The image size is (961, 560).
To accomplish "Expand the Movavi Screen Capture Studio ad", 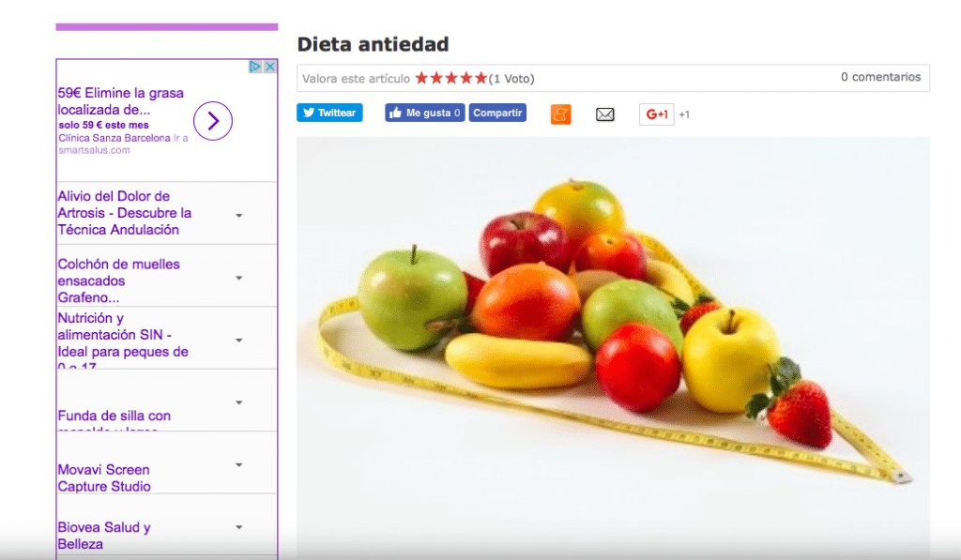I will point(239,465).
